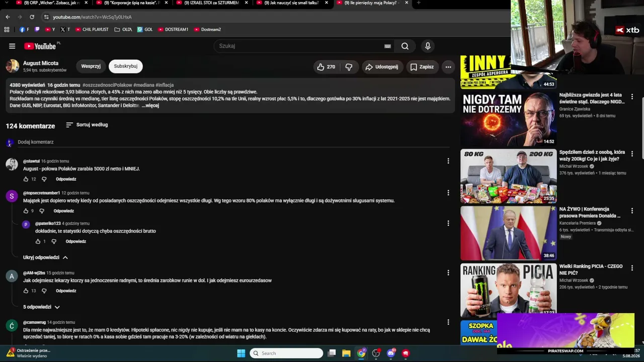
Task: Like @pateriko123's reply
Action: (x=38, y=241)
